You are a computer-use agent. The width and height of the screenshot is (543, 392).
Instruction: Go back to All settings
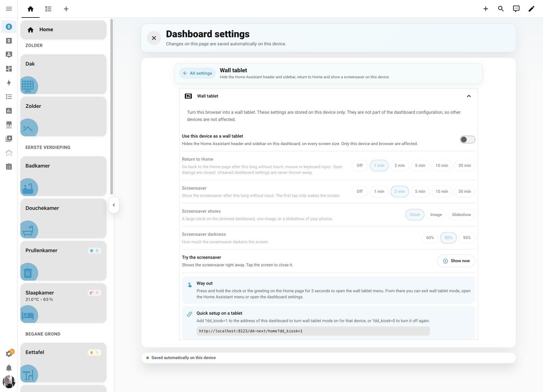(197, 73)
